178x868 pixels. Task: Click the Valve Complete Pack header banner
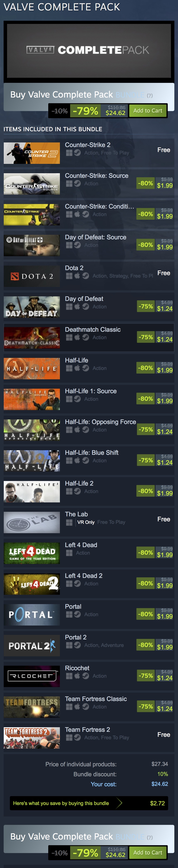click(89, 50)
